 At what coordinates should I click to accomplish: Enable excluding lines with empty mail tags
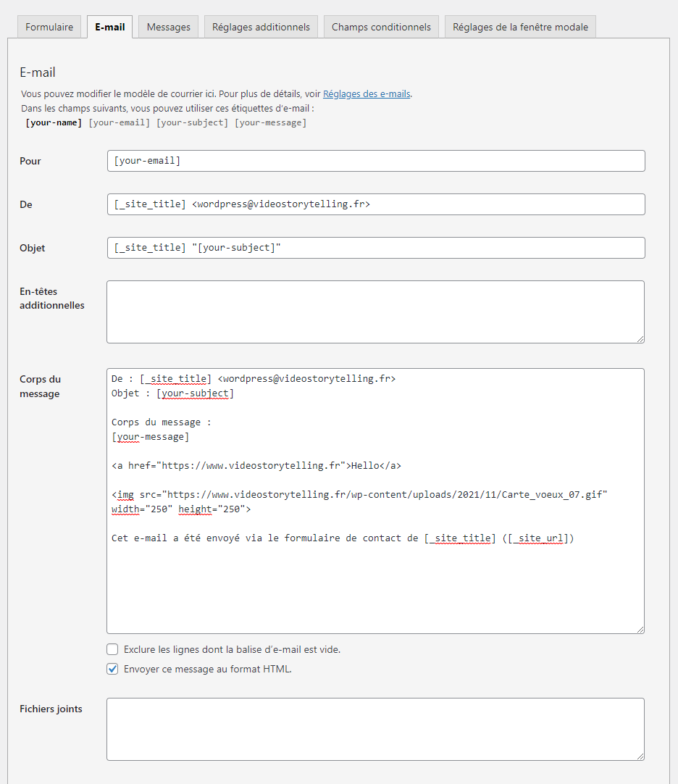pyautogui.click(x=112, y=649)
